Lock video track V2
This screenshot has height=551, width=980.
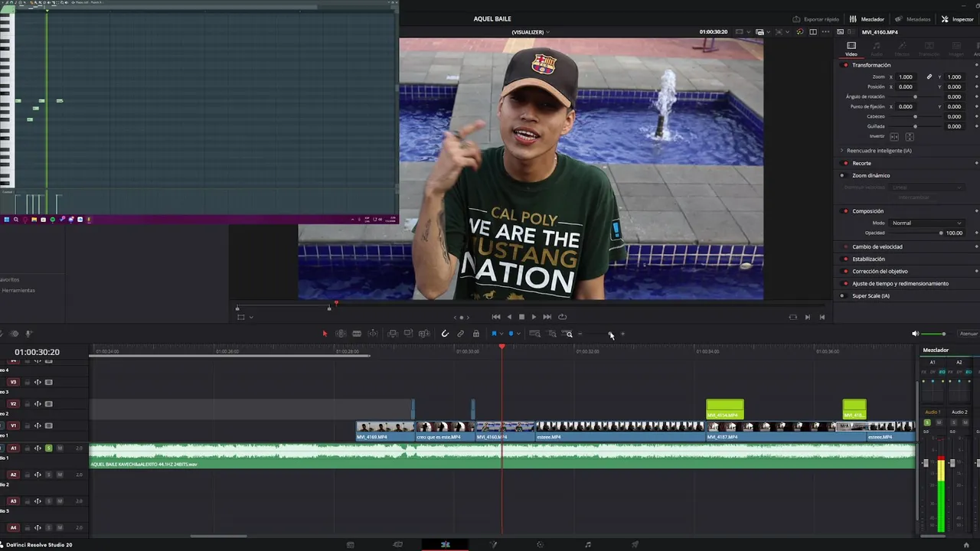[x=28, y=404]
